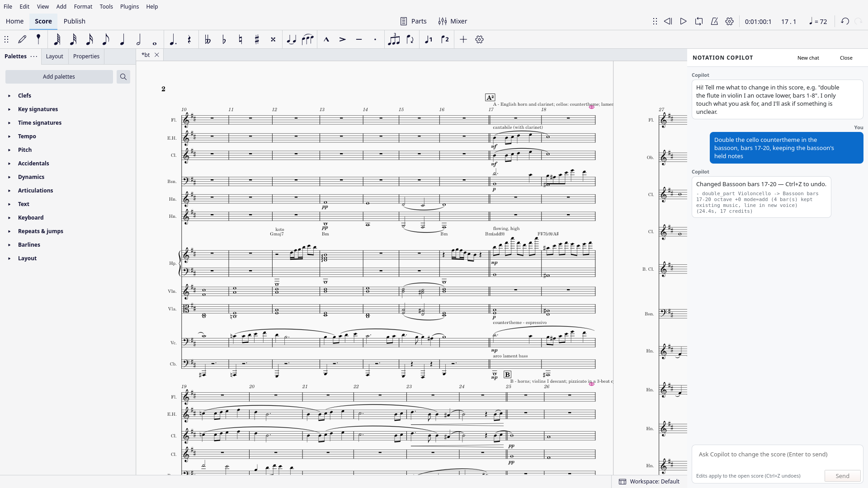Screen dimensions: 868x488
Task: Toggle loop playback
Action: (x=699, y=21)
